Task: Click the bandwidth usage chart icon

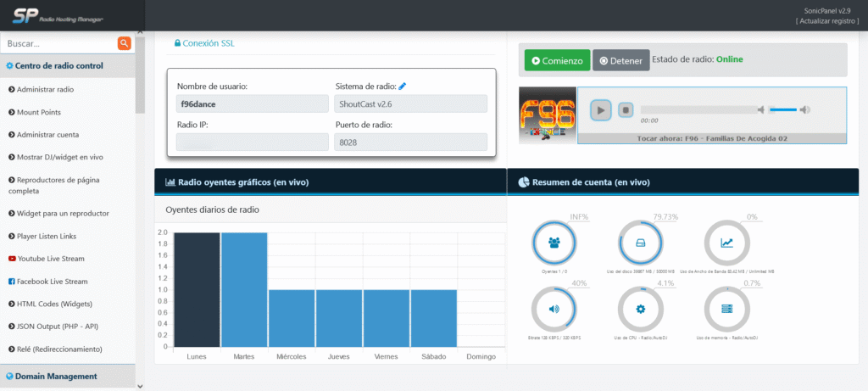Action: pyautogui.click(x=727, y=243)
